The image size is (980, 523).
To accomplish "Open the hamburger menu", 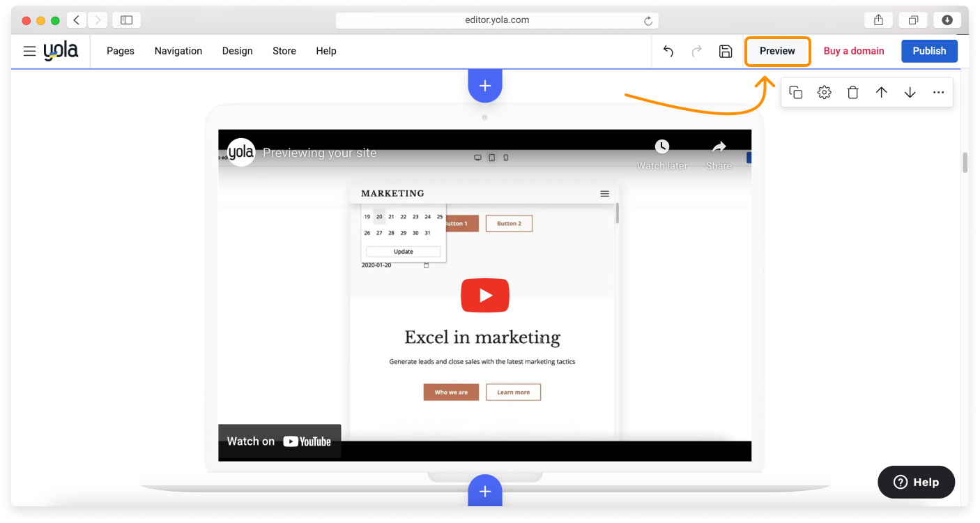I will [x=29, y=50].
